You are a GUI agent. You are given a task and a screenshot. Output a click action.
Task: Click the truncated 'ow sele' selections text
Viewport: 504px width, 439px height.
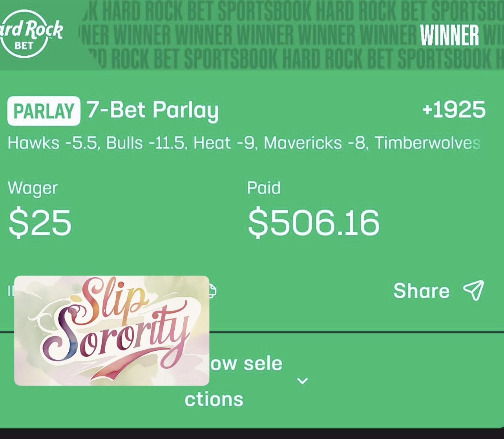246,363
